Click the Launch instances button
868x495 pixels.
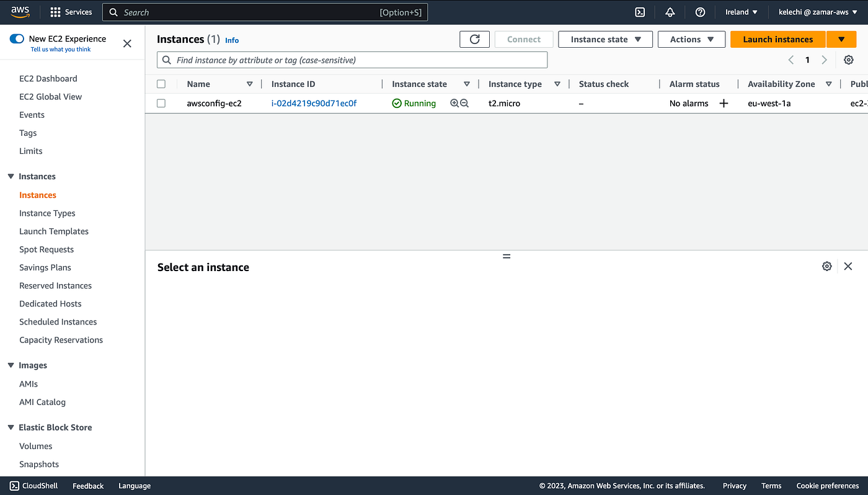pyautogui.click(x=777, y=38)
